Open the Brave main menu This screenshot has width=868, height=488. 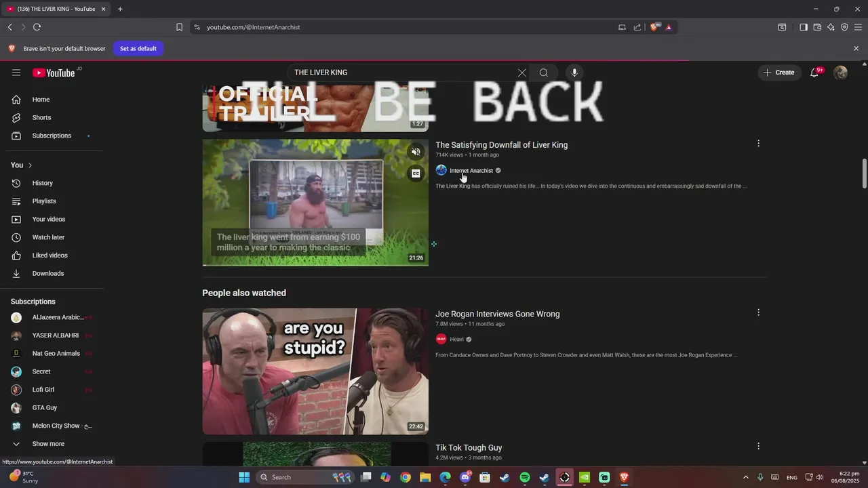pos(858,27)
